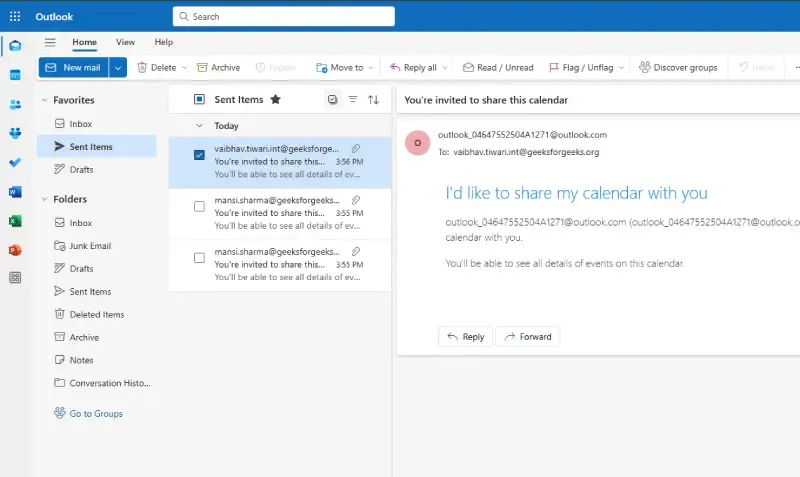Open More apps icon in app rail
Image resolution: width=800 pixels, height=477 pixels.
[15, 278]
